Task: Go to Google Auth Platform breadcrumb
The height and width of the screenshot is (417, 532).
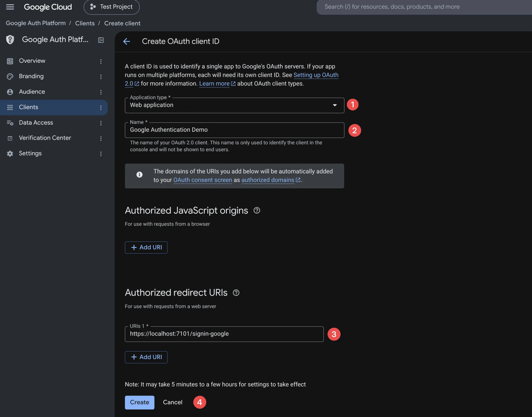Action: tap(36, 23)
